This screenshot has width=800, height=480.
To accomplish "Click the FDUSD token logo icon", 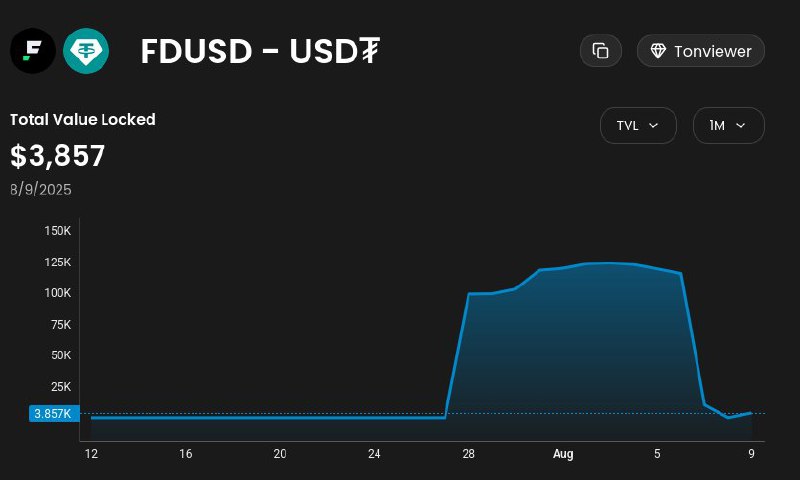I will tap(33, 50).
